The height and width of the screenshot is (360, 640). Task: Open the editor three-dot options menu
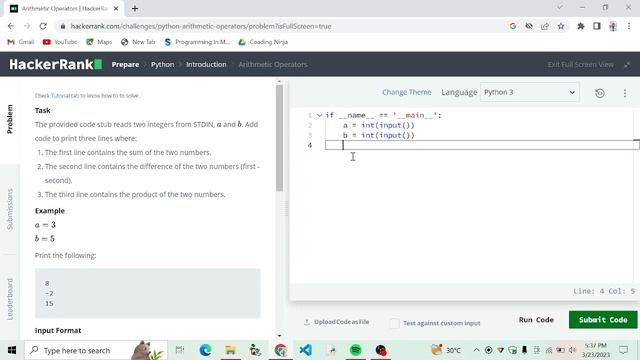click(x=624, y=93)
